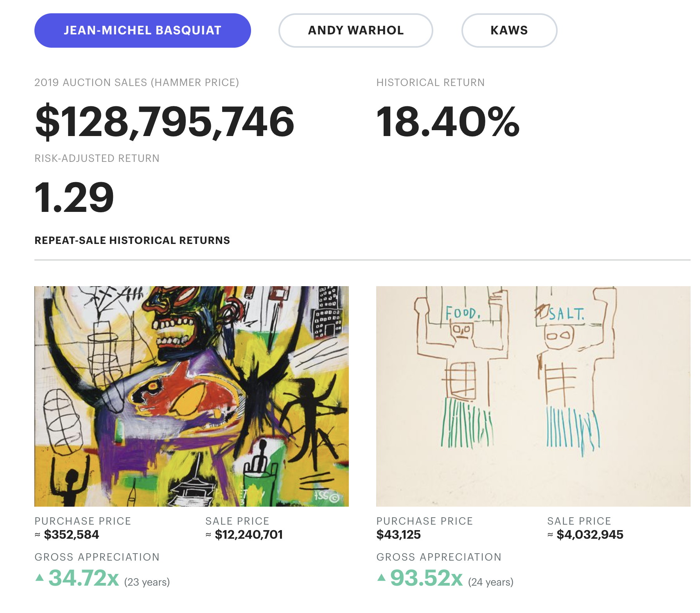Switch to the Andy Warhol tab
This screenshot has height=613, width=700.
click(355, 30)
